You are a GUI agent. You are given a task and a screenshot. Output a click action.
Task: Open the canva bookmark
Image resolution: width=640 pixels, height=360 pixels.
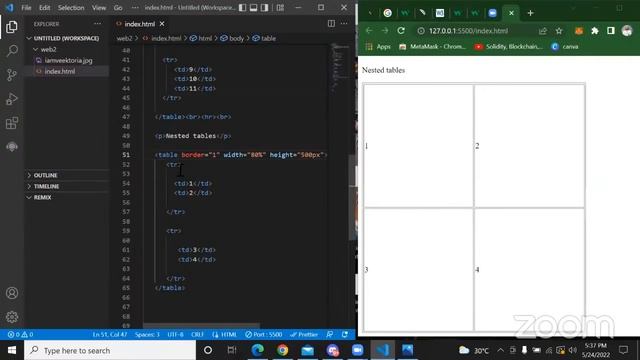tap(565, 47)
